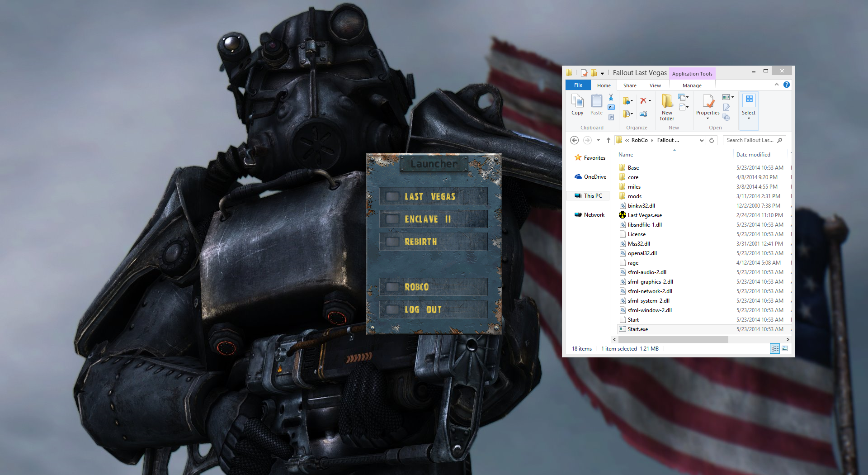Open the Select dropdown arrow
Screen dimensions: 868x475
pos(749,119)
